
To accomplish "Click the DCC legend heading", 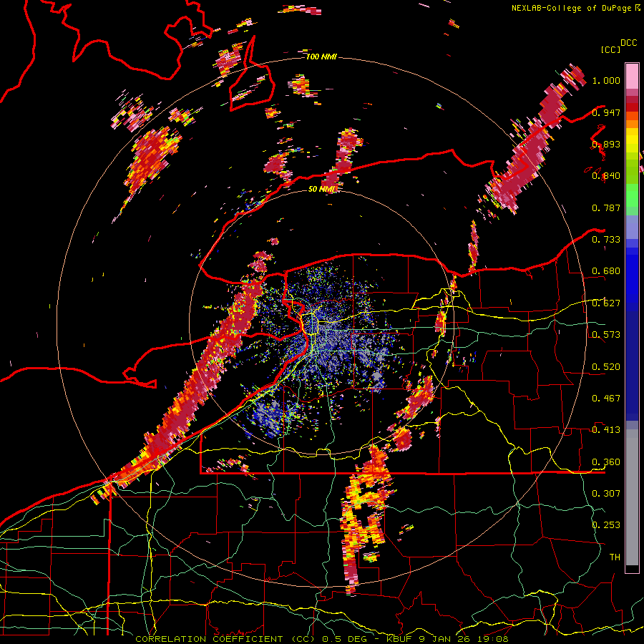I will (x=628, y=43).
